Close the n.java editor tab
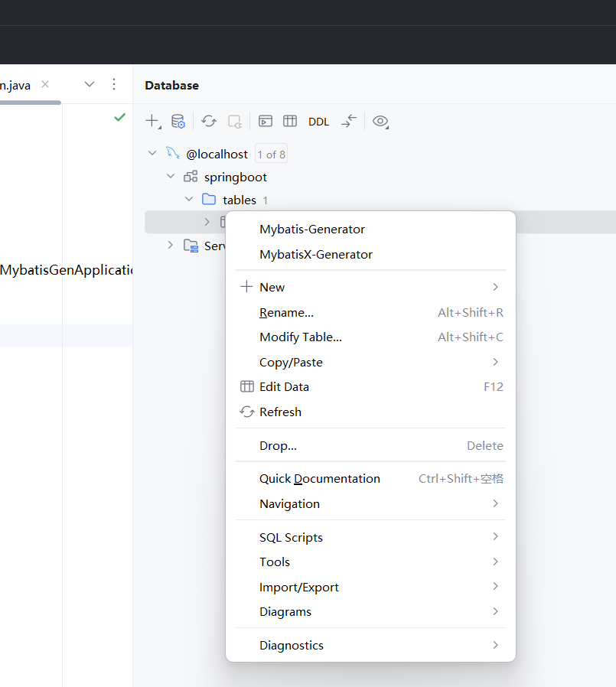Viewport: 616px width, 687px height. pyautogui.click(x=45, y=84)
